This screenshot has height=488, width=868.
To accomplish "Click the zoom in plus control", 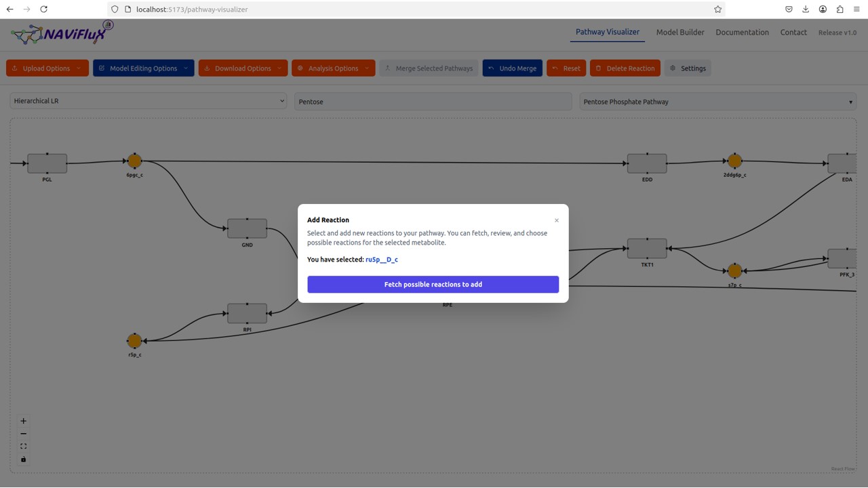I will (x=23, y=421).
